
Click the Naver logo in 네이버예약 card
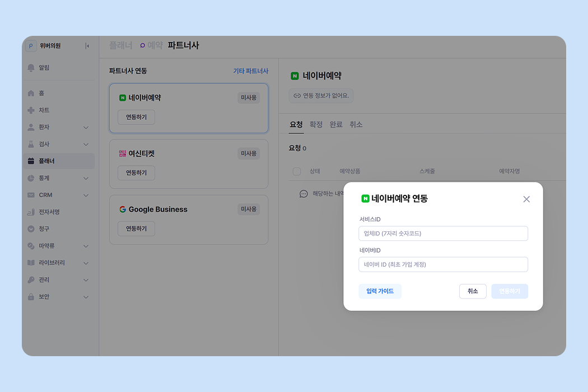(123, 98)
